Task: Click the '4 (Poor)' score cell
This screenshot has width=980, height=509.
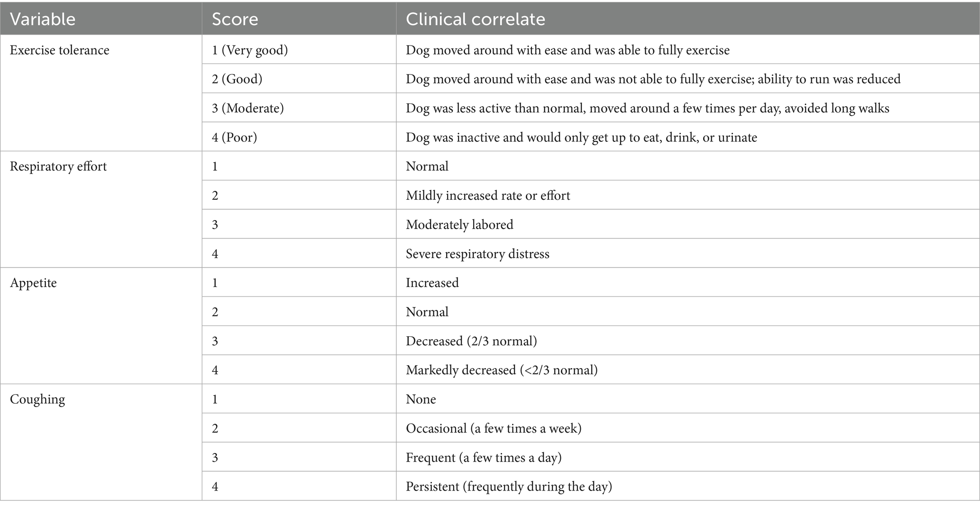Action: click(234, 138)
